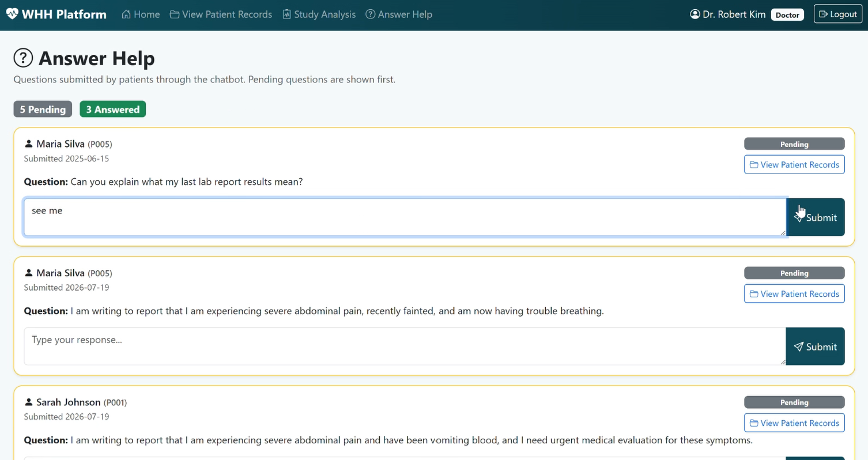Click the person icon beside Sarah Johnson
This screenshot has height=460, width=868.
(x=29, y=402)
